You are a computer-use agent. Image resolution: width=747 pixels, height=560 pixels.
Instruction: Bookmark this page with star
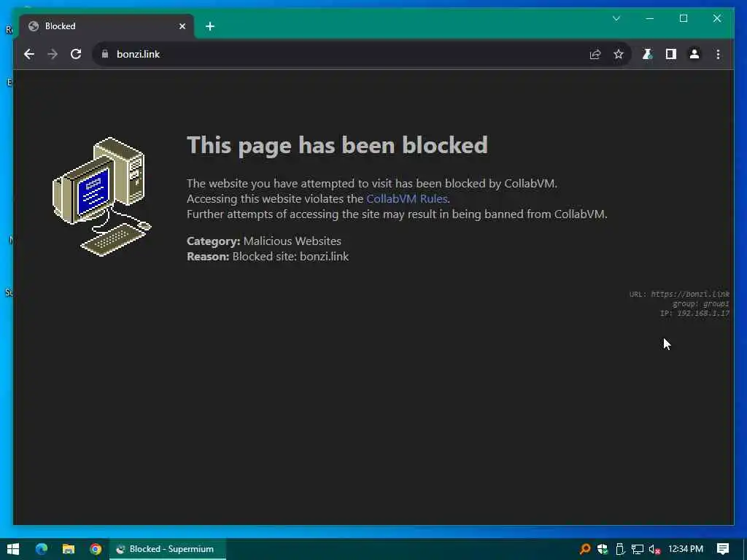[x=619, y=54]
